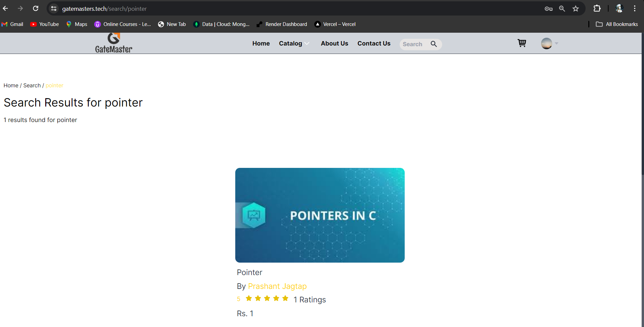Open the Contact Us page
This screenshot has height=327, width=644.
[374, 43]
